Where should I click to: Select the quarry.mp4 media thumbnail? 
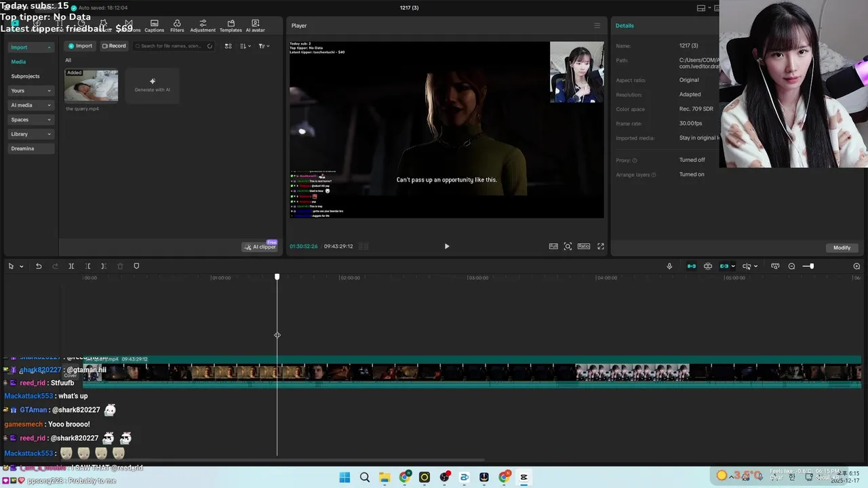click(x=91, y=85)
